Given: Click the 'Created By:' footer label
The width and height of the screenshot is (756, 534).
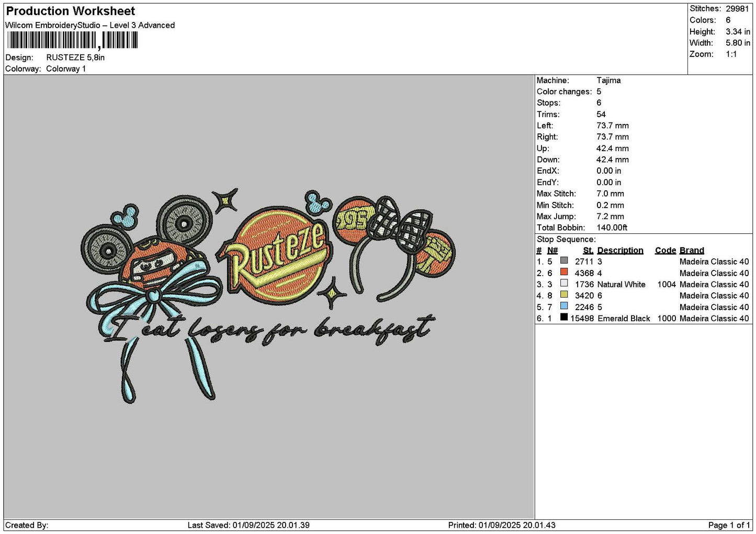Looking at the screenshot, I should pos(27,525).
